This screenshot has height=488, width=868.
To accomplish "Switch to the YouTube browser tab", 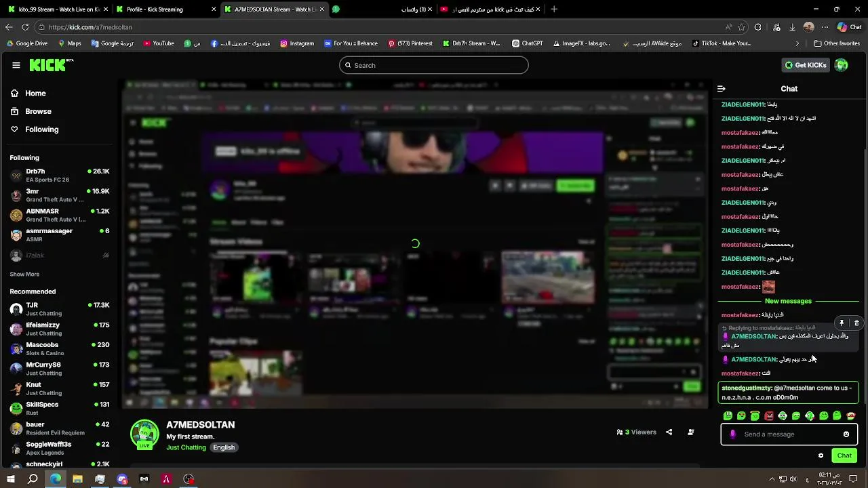I will click(x=491, y=9).
